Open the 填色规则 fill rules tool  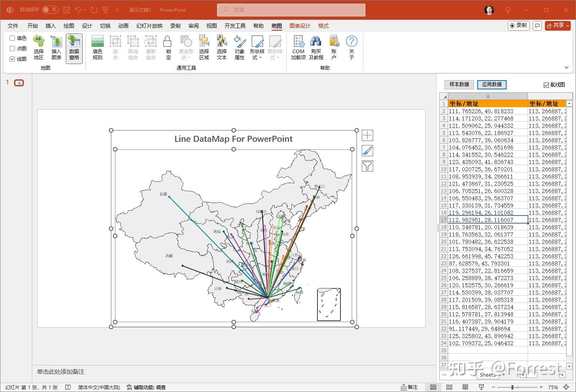pyautogui.click(x=97, y=48)
